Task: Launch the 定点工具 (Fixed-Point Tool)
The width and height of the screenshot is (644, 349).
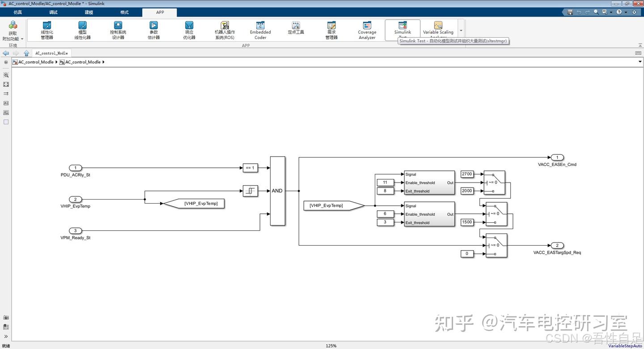Action: click(x=295, y=30)
